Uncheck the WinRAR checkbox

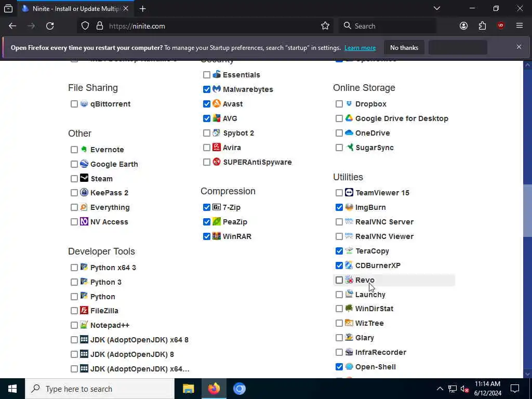(207, 236)
